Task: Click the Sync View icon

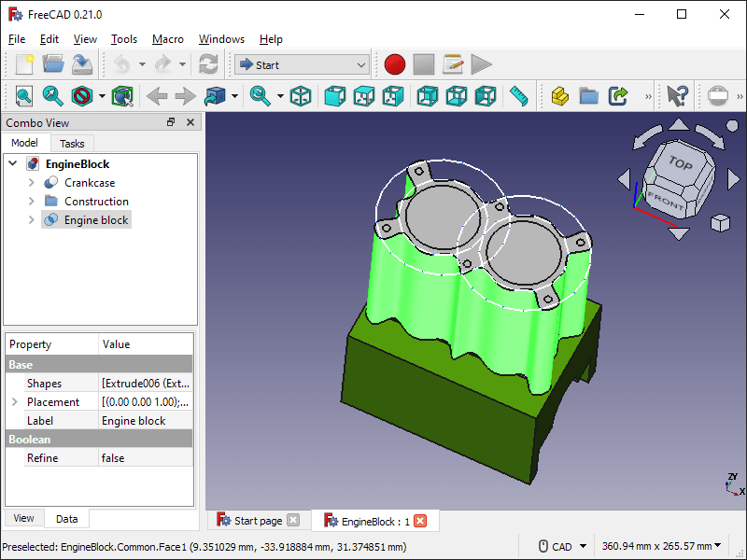Action: point(122,95)
